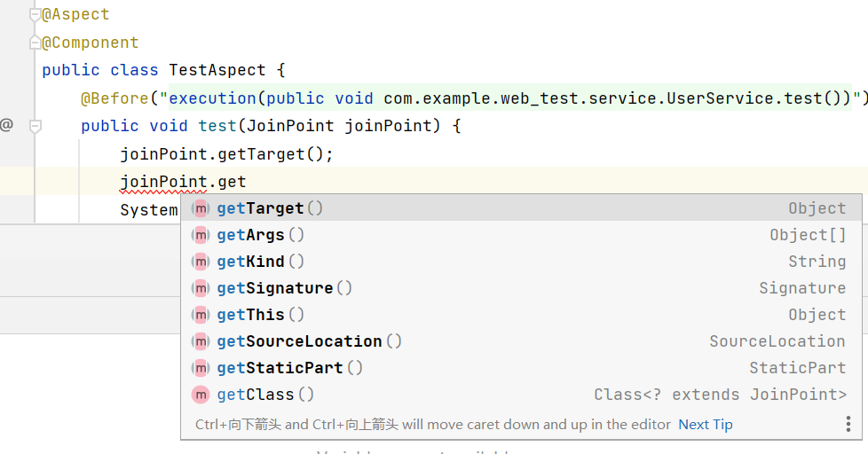Image resolution: width=868 pixels, height=454 pixels.
Task: Select getSignature() completion suggestion
Action: click(284, 288)
